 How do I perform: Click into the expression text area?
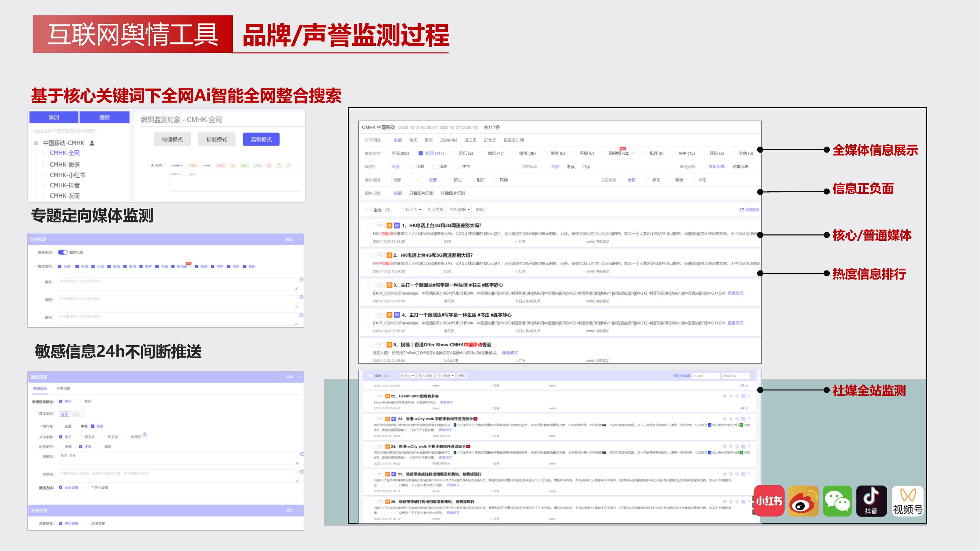pyautogui.click(x=235, y=181)
